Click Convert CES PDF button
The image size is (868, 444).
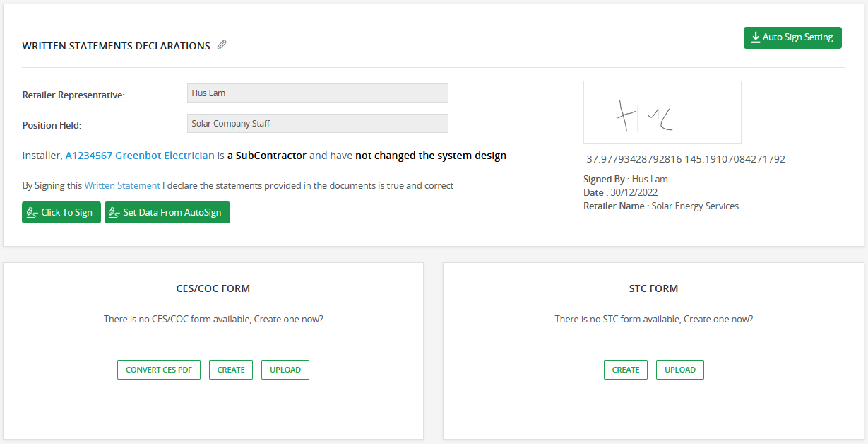159,370
